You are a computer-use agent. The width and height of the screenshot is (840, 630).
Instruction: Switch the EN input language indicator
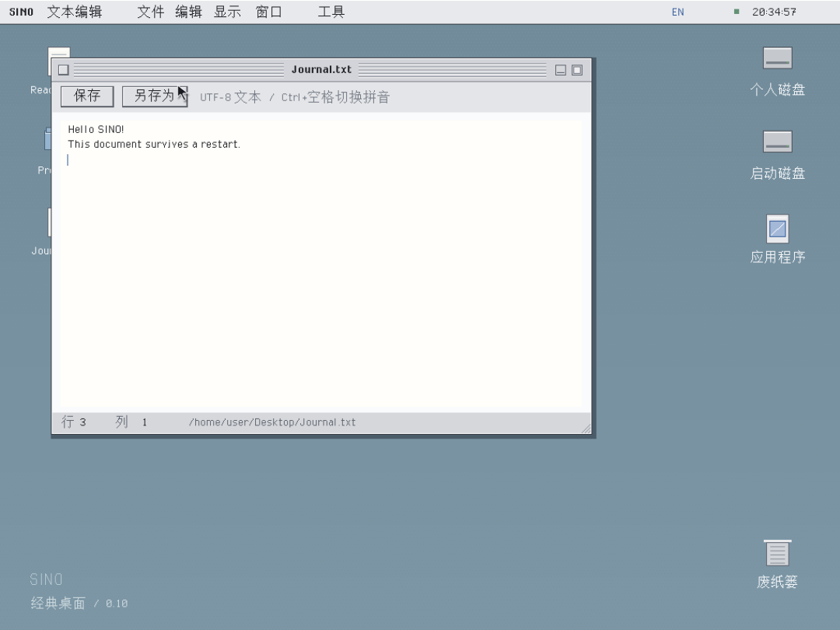[x=677, y=12]
